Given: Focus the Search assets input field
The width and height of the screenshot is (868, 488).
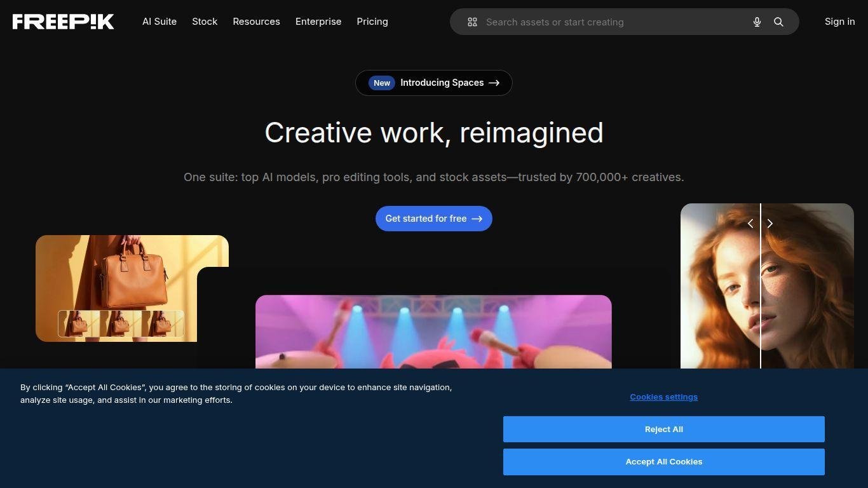Looking at the screenshot, I should [x=610, y=22].
